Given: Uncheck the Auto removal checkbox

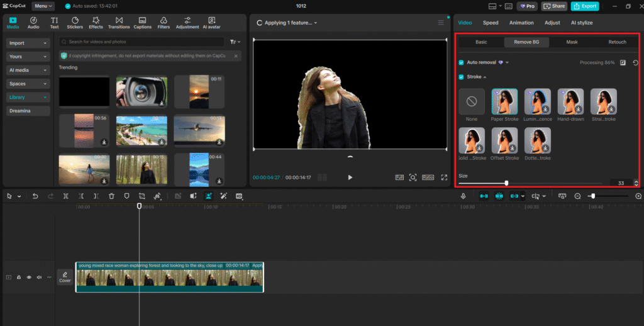Looking at the screenshot, I should click(x=461, y=63).
